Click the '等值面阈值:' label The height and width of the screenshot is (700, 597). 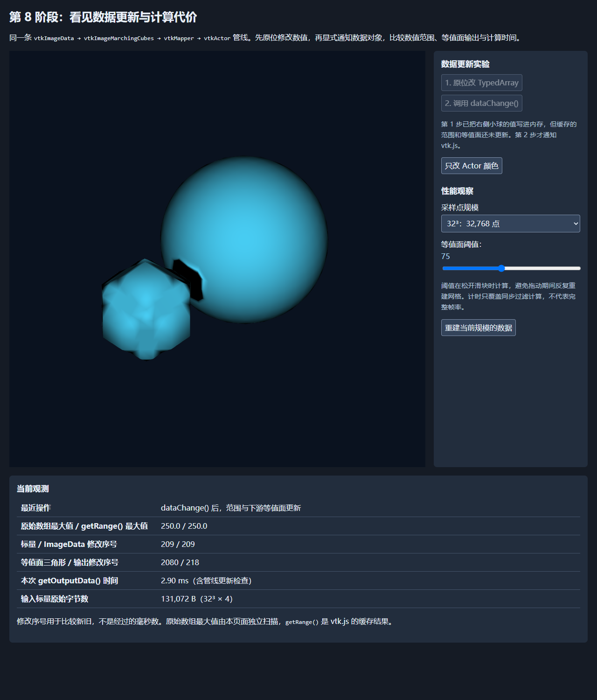tap(461, 244)
